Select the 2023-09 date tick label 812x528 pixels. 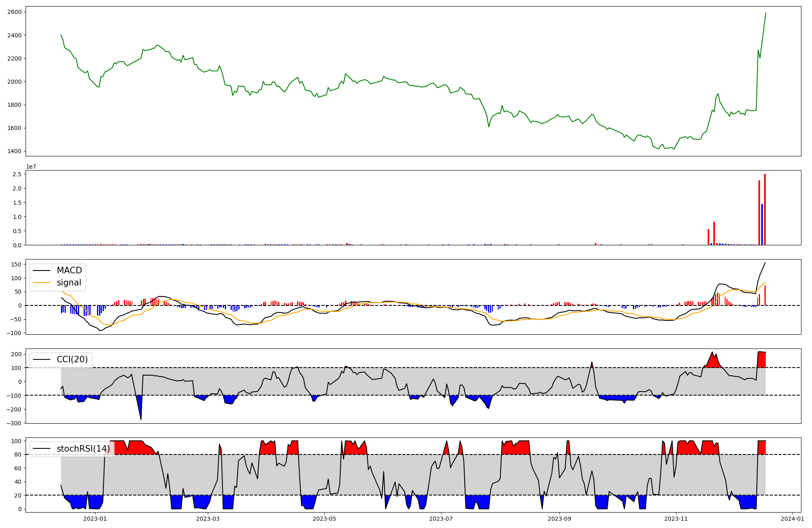(x=560, y=518)
